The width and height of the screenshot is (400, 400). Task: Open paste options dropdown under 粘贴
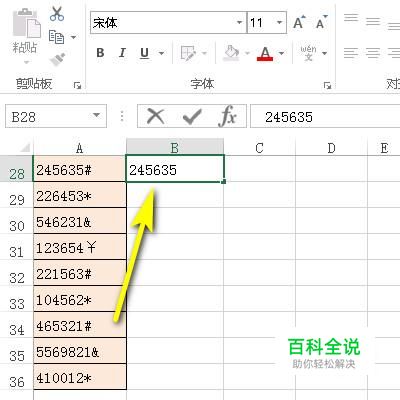27,62
